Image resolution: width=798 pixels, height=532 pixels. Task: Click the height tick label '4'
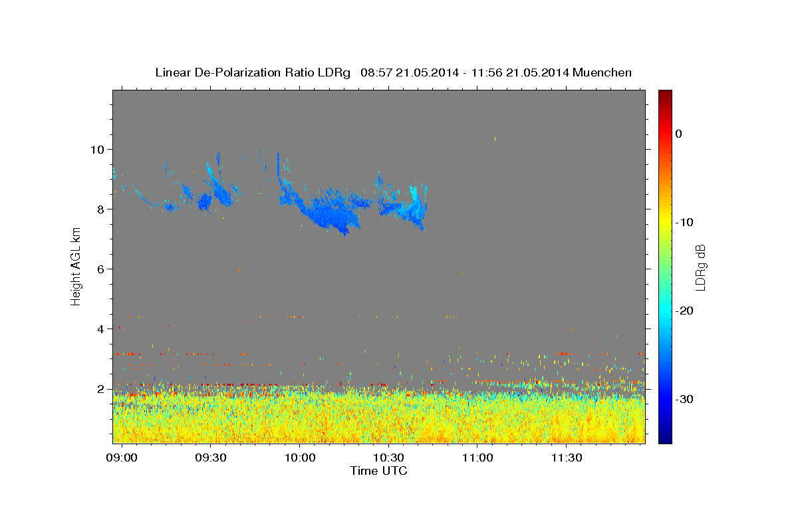[x=101, y=329]
